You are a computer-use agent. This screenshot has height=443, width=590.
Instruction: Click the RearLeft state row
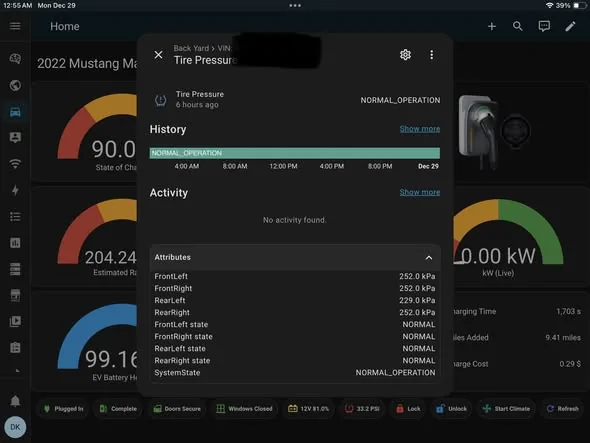point(295,349)
